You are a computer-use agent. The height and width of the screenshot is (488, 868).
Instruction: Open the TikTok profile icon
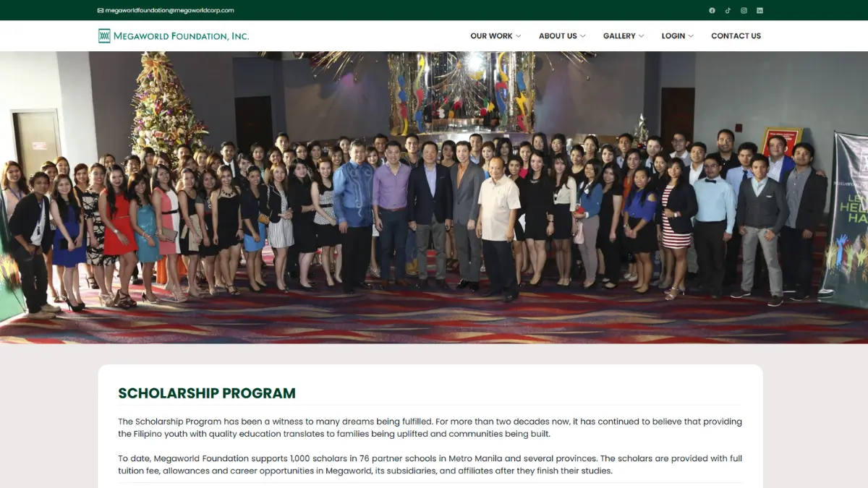[728, 11]
